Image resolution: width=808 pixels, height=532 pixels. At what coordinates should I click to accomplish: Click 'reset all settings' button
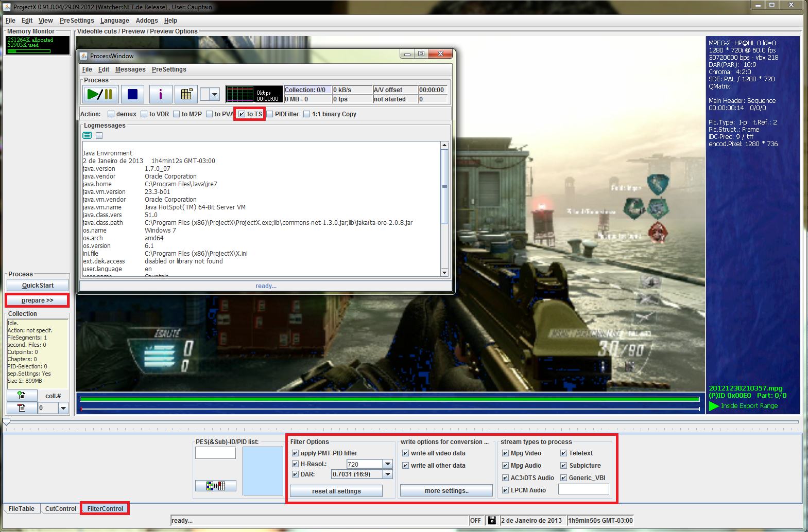click(336, 491)
